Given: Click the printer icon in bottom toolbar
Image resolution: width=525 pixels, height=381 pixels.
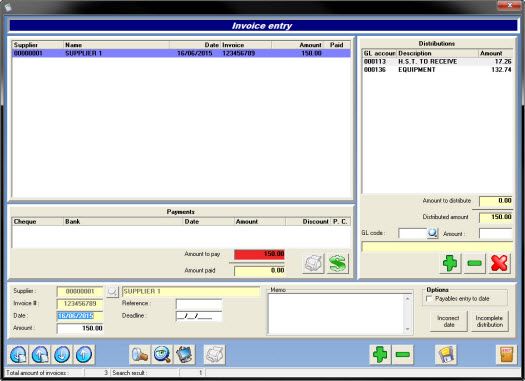Looking at the screenshot, I should click(x=215, y=355).
